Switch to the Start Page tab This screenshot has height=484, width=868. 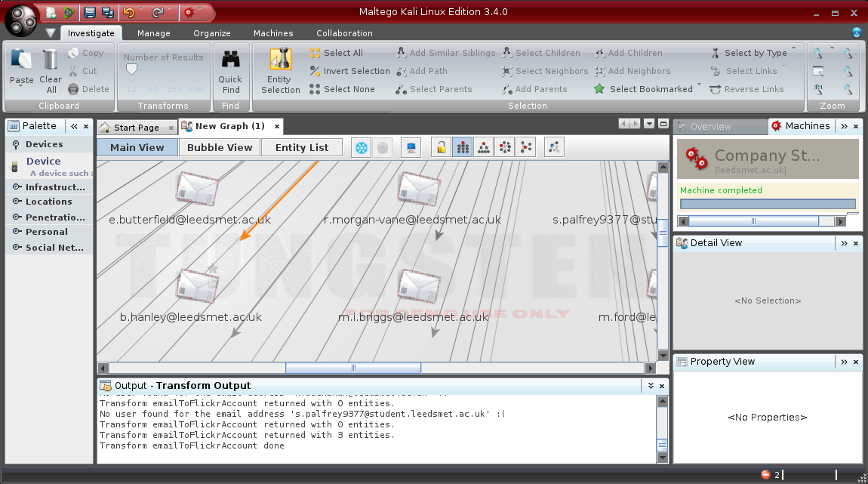click(136, 128)
